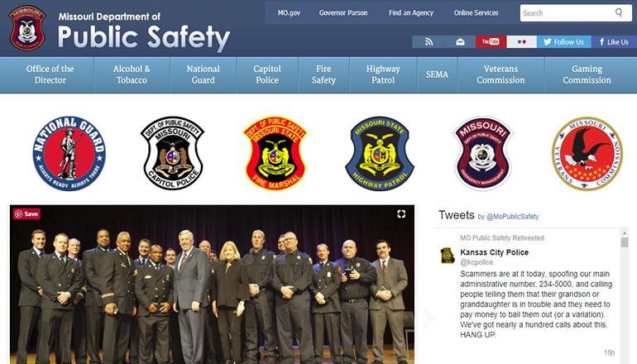This screenshot has width=637, height=364.
Task: Click the Twitter Follow Us button
Action: 562,41
